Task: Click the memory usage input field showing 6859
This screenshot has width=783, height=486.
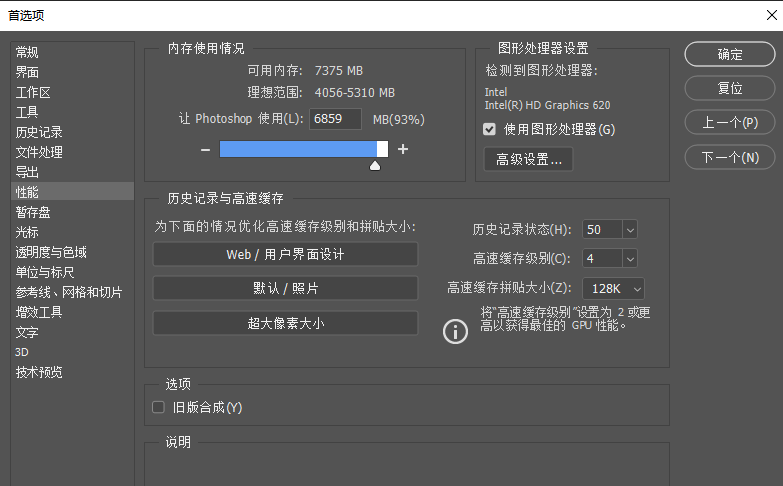Action: click(335, 119)
